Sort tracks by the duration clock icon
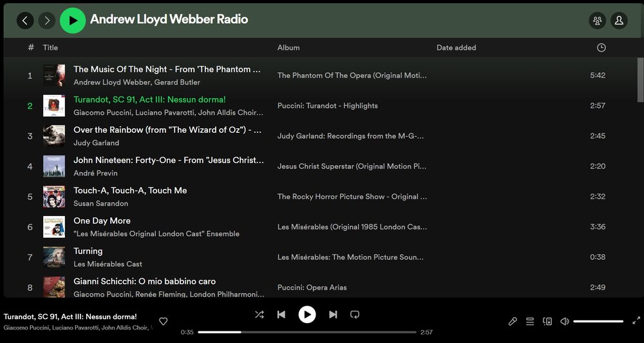Screen dimensions: 644x343 tap(601, 48)
